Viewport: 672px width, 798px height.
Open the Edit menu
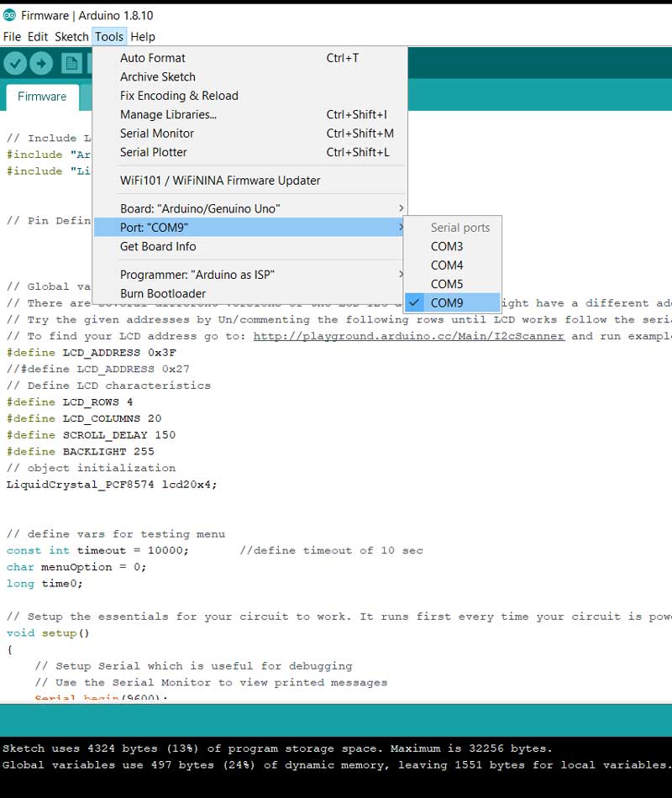pyautogui.click(x=38, y=37)
